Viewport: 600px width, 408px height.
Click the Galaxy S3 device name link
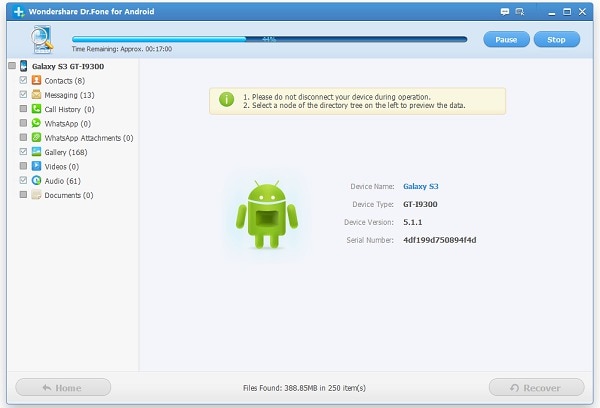[421, 186]
